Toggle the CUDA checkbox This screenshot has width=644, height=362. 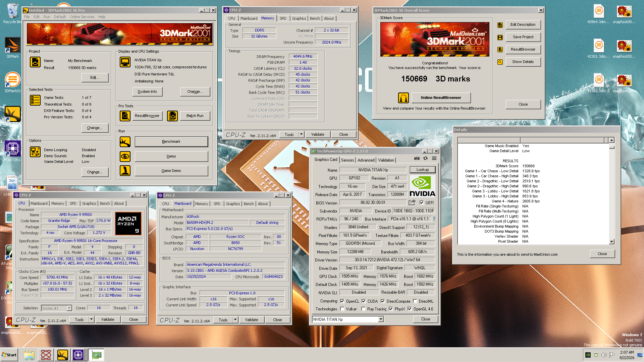coord(364,301)
